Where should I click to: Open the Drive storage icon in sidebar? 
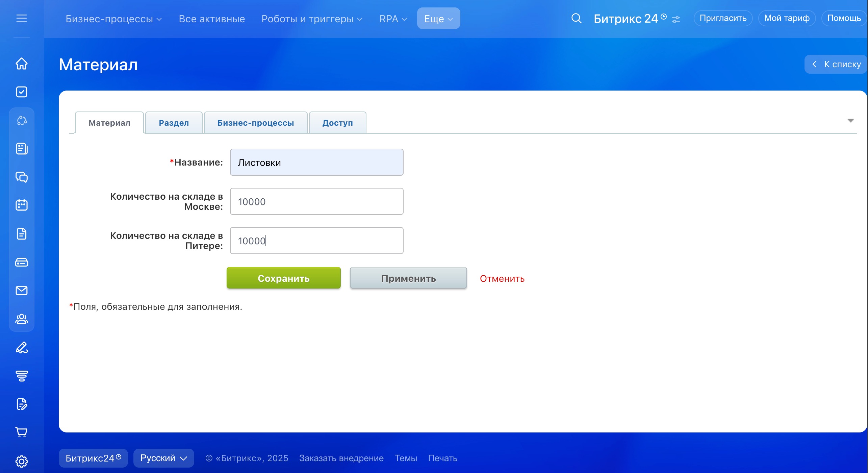[x=22, y=262]
